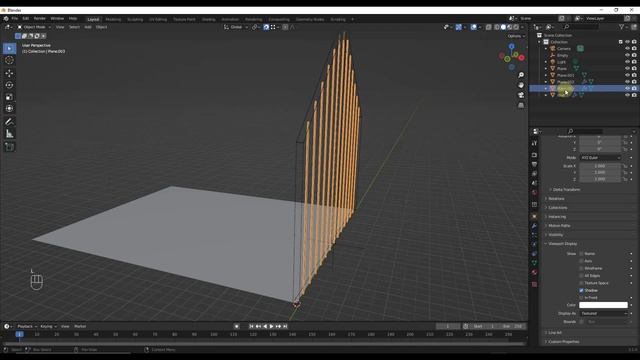Image resolution: width=640 pixels, height=360 pixels.
Task: Expand the Delta Transform panel
Action: [566, 190]
